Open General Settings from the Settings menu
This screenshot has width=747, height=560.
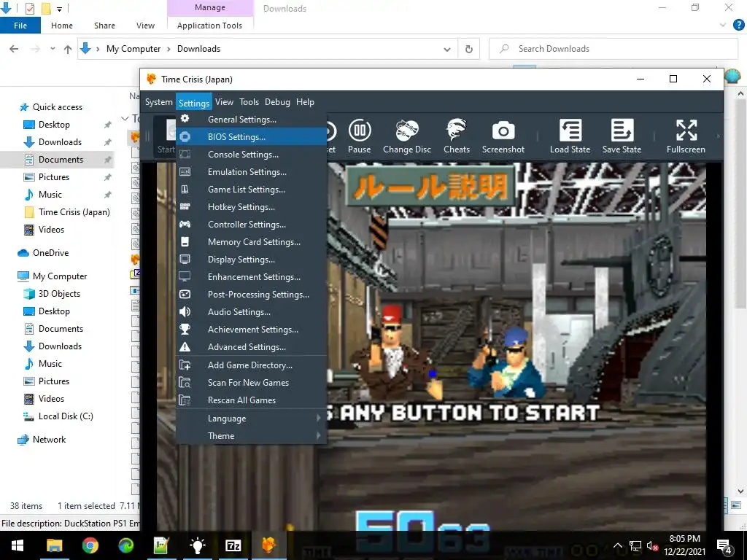coord(252,120)
